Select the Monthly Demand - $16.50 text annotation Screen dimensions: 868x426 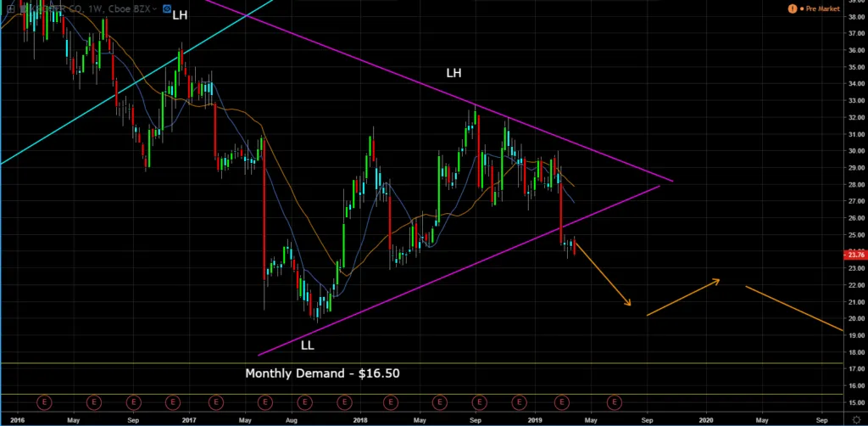322,373
